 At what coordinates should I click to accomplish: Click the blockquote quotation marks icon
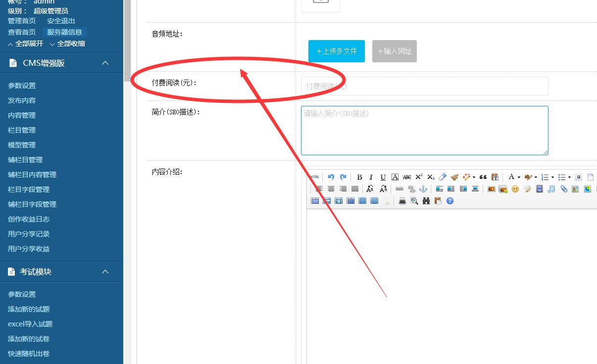pos(483,177)
